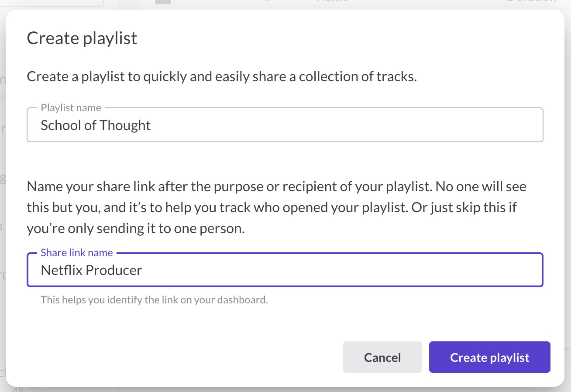Screen dimensions: 571x392
Task: Click the "Create playlist" dialog heading
Action: tap(82, 38)
